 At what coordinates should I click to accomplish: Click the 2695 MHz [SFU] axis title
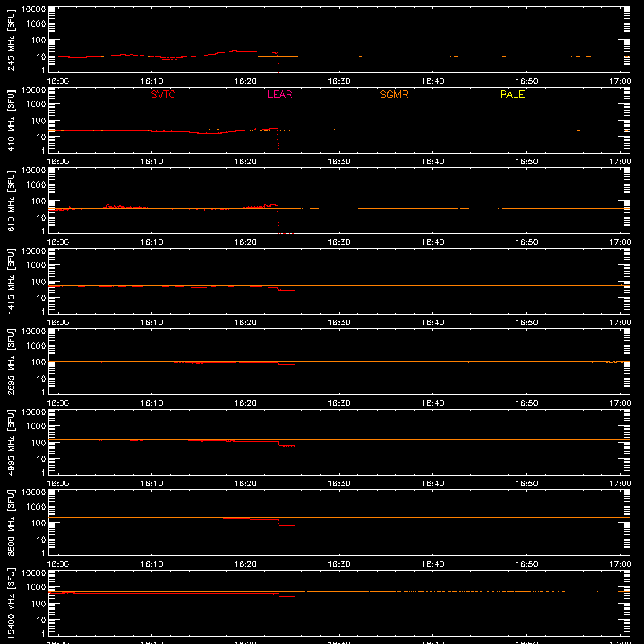(x=11, y=361)
